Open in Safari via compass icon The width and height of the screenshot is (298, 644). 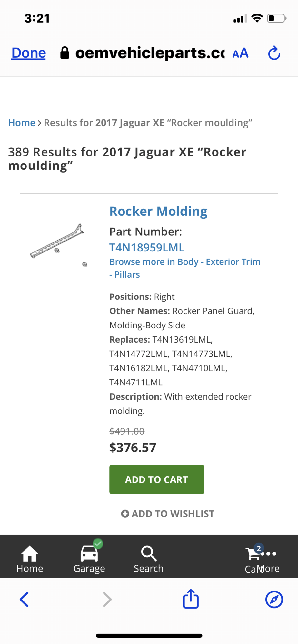274,599
